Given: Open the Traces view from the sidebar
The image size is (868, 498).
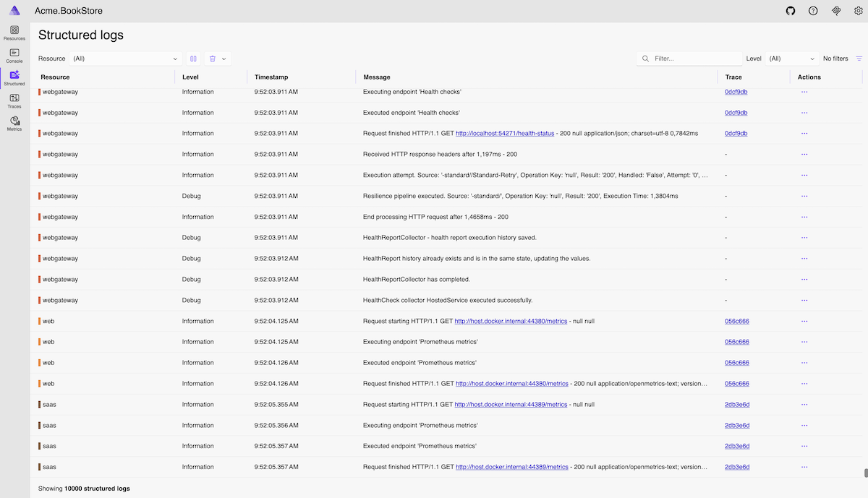Looking at the screenshot, I should click(14, 101).
